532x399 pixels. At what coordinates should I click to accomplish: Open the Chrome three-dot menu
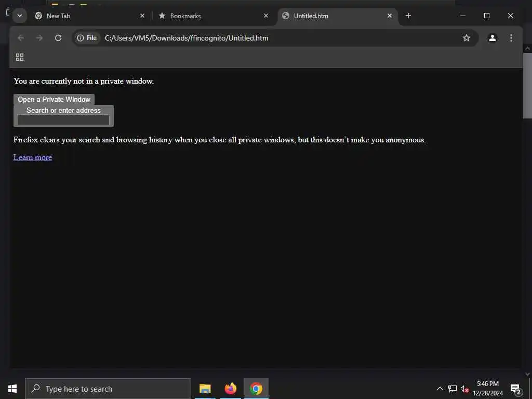point(511,38)
